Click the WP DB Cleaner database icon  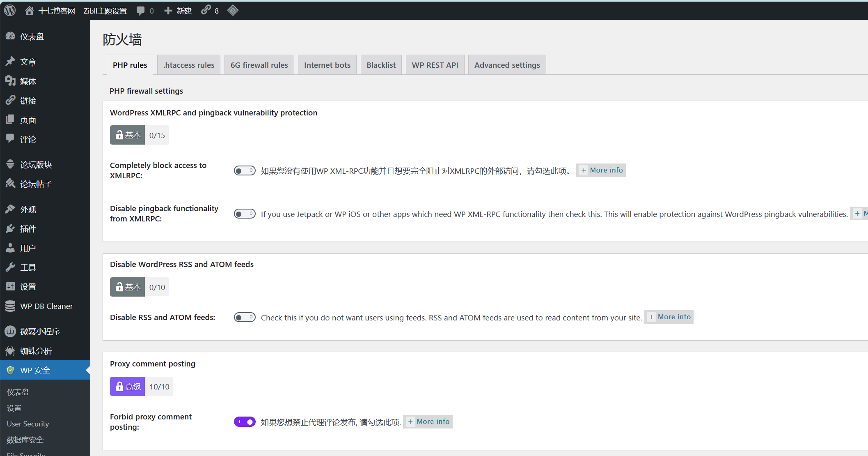pos(11,306)
